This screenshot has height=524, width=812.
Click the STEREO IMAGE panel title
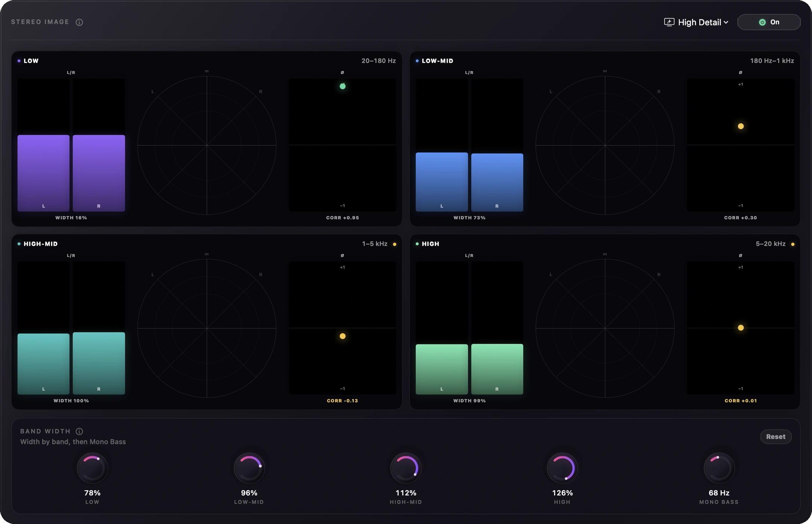(40, 22)
